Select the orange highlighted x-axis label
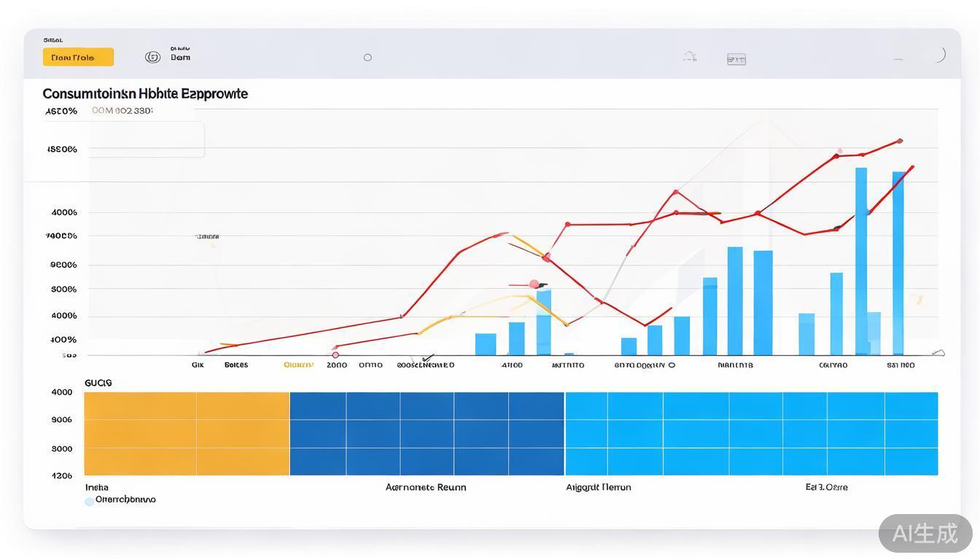This screenshot has width=980, height=560. click(298, 365)
